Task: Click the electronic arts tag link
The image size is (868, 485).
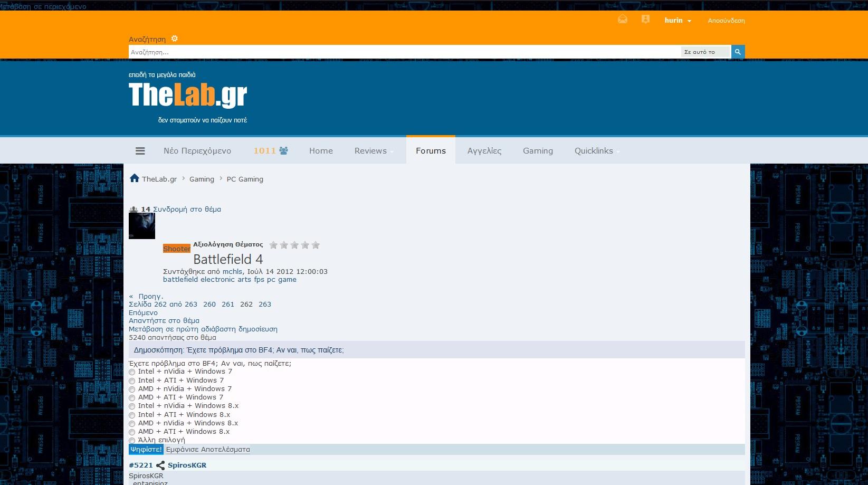Action: point(226,280)
